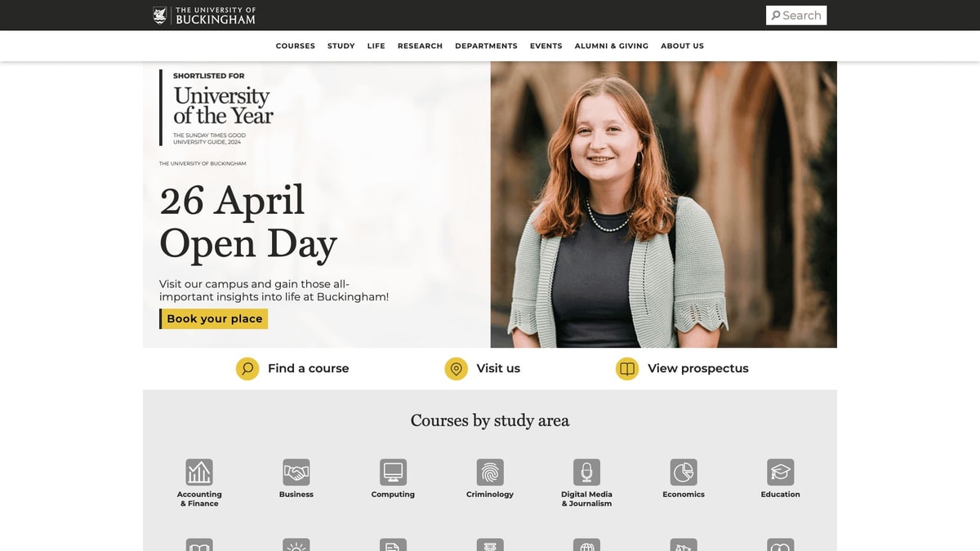Click the yellow Find a course magnifier icon
980x551 pixels.
(x=247, y=368)
